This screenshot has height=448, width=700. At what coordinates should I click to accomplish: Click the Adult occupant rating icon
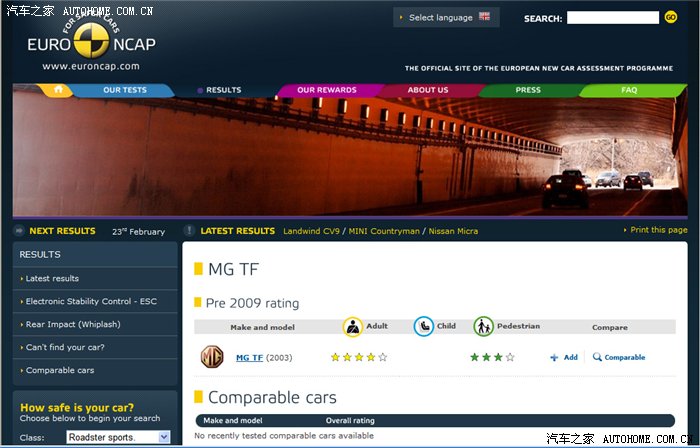(353, 327)
